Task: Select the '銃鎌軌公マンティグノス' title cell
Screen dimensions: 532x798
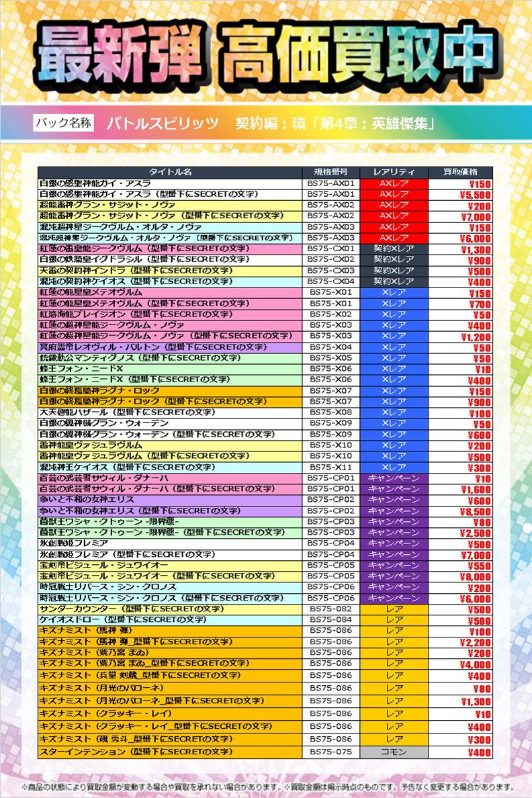Action: tap(169, 358)
